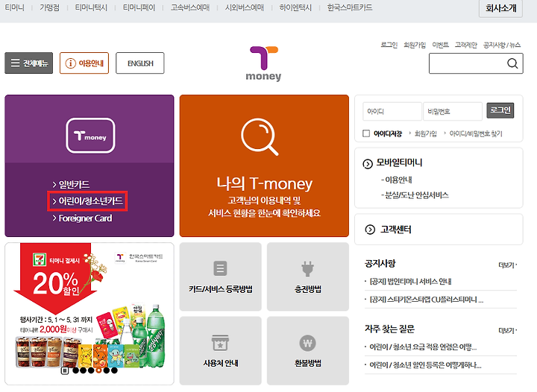Select the first banner slide dot
The width and height of the screenshot is (537, 392).
pos(75,370)
